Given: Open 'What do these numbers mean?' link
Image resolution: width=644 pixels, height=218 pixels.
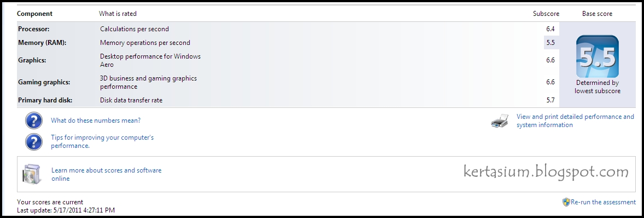Looking at the screenshot, I should click(96, 121).
